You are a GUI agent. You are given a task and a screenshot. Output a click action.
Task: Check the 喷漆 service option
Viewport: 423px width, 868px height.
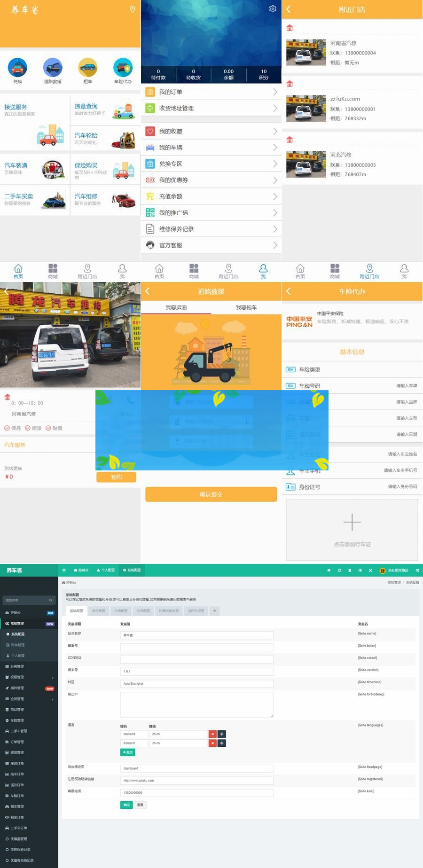pos(28,428)
